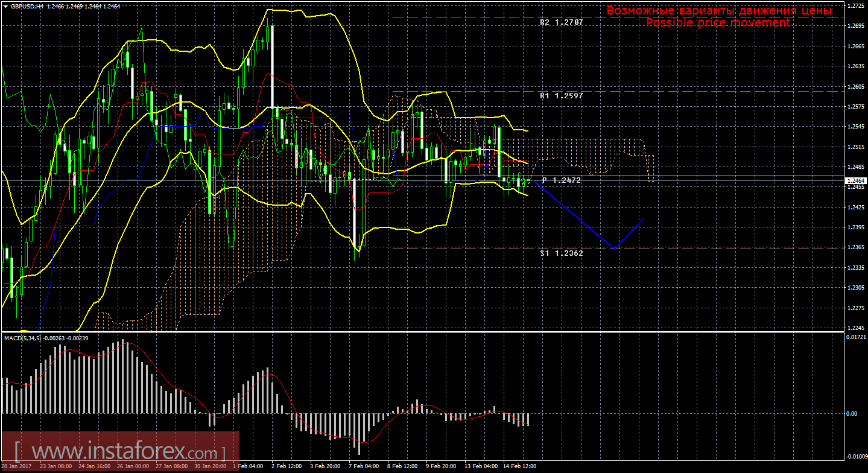Open the chart menu triangle beside GBPUSD,H4
This screenshot has height=473, width=868.
click(5, 5)
